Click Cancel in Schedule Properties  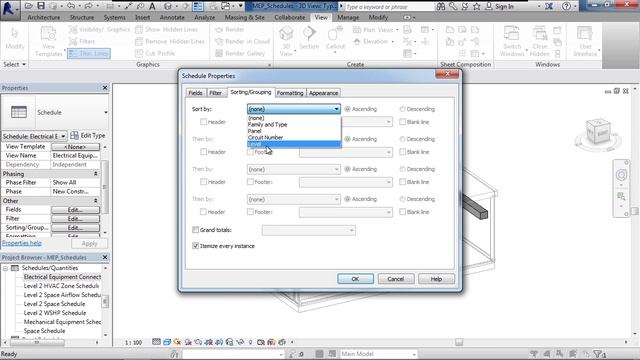[x=396, y=279]
